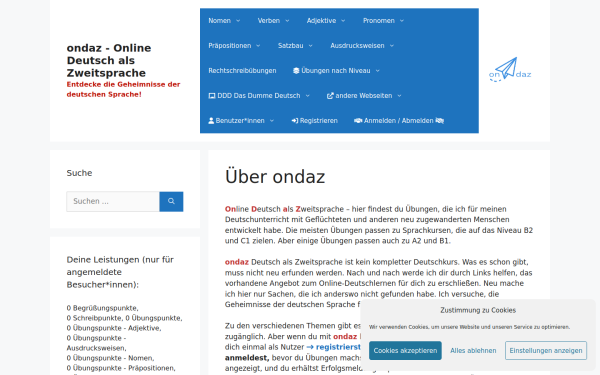The width and height of the screenshot is (600, 375).
Task: Click Zustimmung zu Cookies dialog title
Action: coord(478,310)
